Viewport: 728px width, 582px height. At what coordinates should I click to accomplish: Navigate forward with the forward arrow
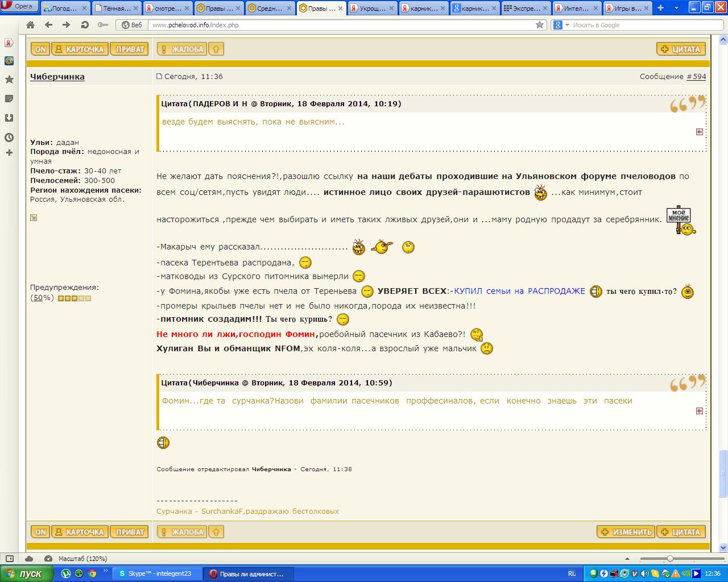(67, 25)
